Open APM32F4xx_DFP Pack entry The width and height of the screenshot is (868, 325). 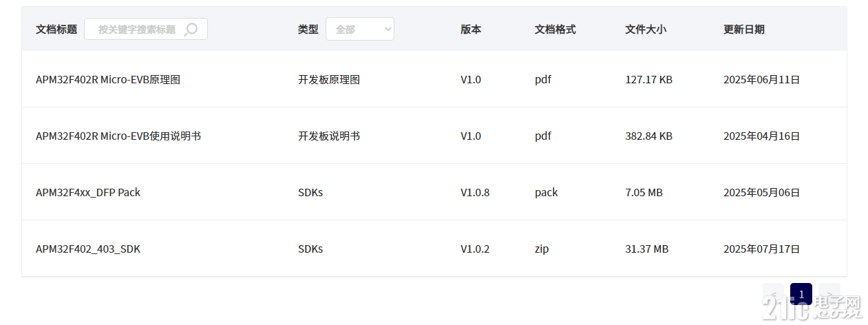[x=88, y=193]
